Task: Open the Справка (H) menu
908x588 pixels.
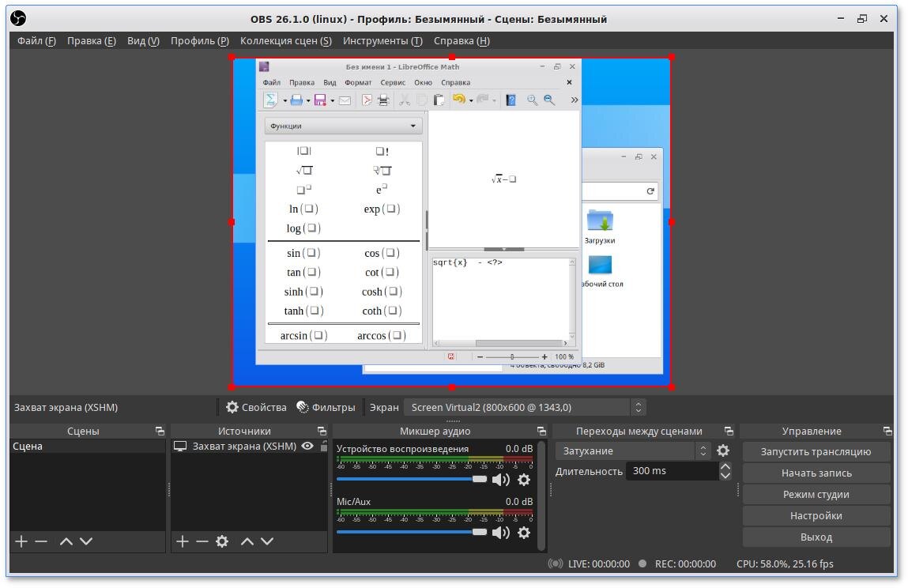Action: click(462, 40)
